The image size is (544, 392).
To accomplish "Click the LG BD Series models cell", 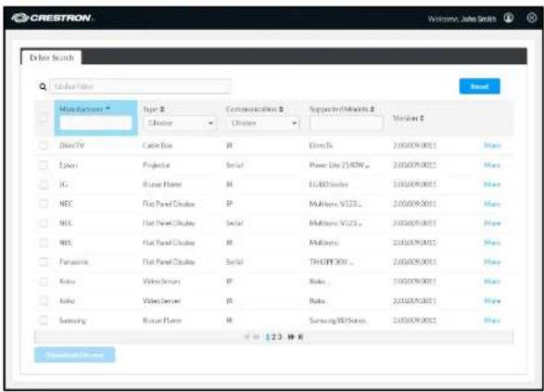I will [329, 184].
